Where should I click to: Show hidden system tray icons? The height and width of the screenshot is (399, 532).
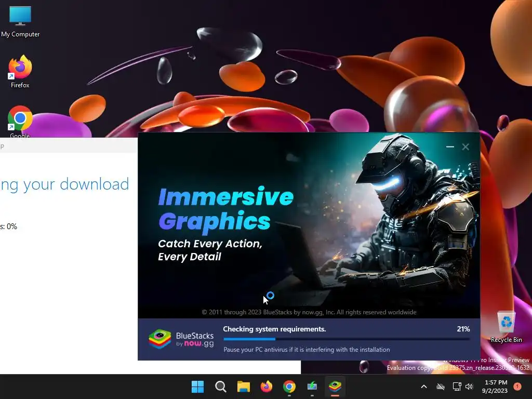pyautogui.click(x=424, y=387)
